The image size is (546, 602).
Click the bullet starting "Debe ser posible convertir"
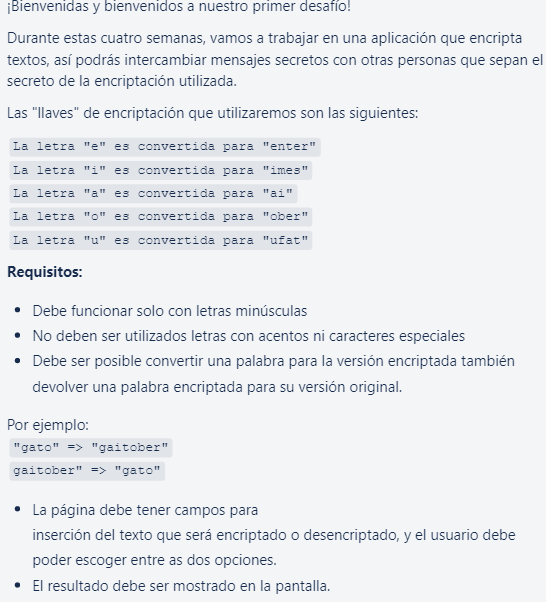[273, 374]
